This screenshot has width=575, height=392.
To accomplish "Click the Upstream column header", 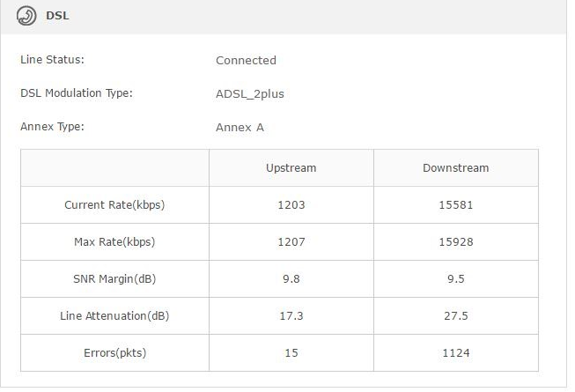I will click(x=291, y=168).
